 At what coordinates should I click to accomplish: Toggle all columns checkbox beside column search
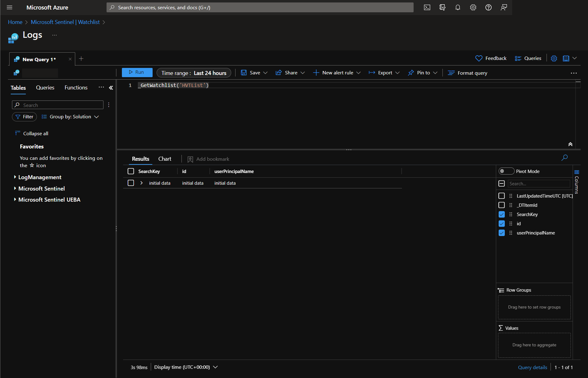pos(501,183)
